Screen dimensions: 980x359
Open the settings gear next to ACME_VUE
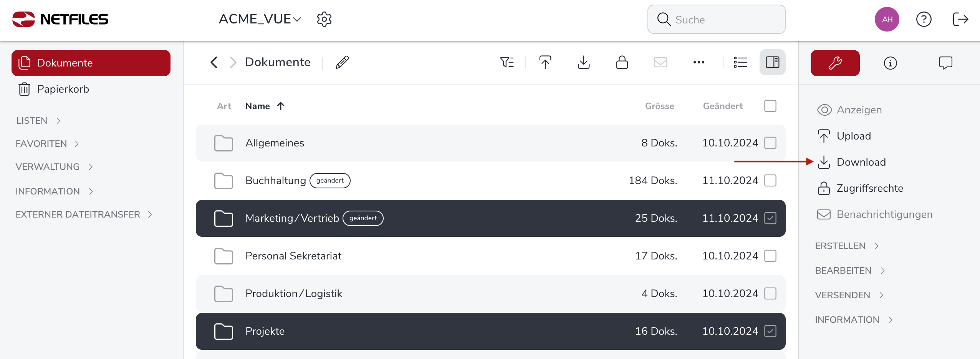click(324, 19)
